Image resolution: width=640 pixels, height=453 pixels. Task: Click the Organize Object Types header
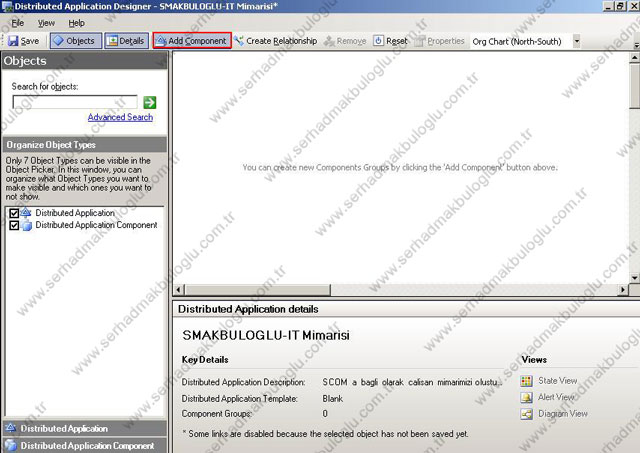(x=84, y=144)
